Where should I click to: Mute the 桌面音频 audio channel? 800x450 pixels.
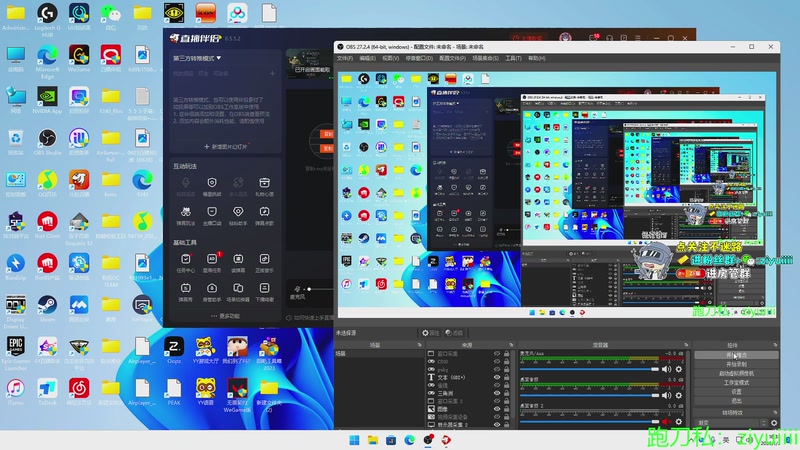click(666, 395)
